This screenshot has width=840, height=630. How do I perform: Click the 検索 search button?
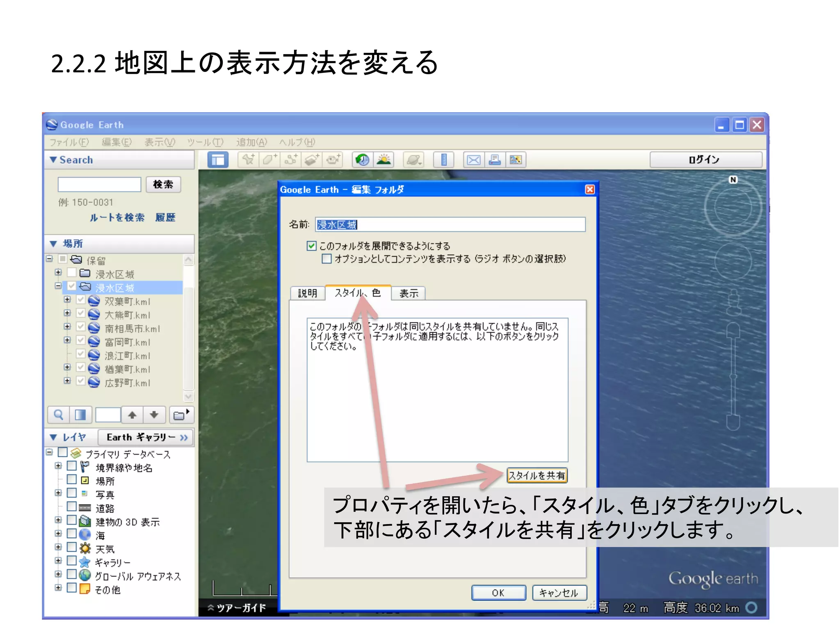pos(163,185)
